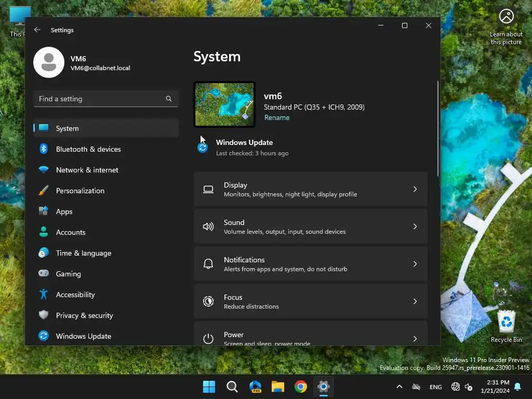Screen dimensions: 532x399
Task: Open the Windows Start button
Action: [209, 387]
